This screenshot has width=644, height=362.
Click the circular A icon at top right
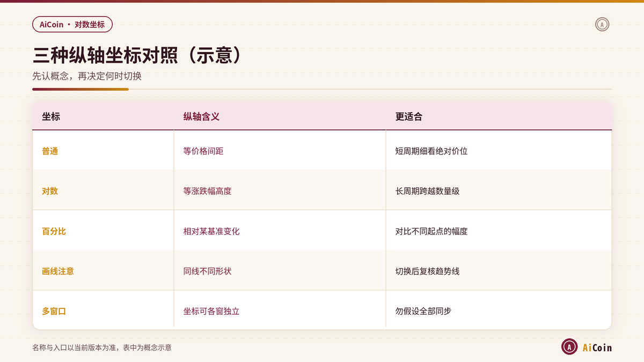[x=602, y=24]
